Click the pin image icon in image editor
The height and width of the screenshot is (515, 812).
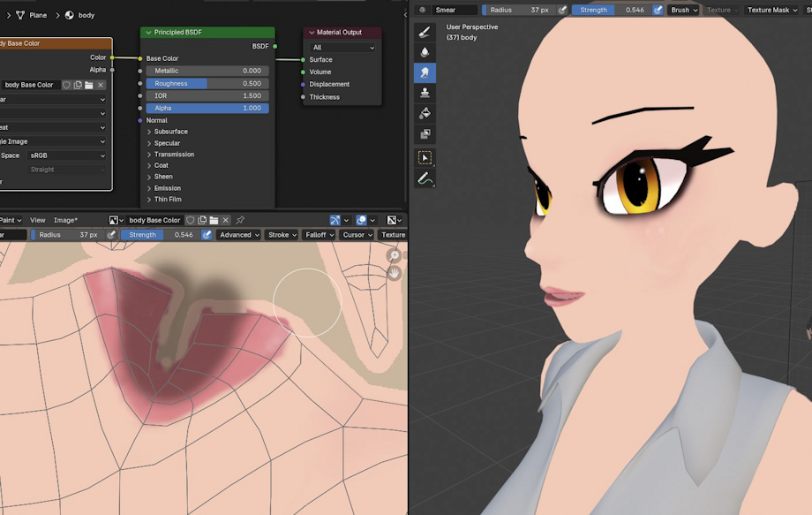240,220
